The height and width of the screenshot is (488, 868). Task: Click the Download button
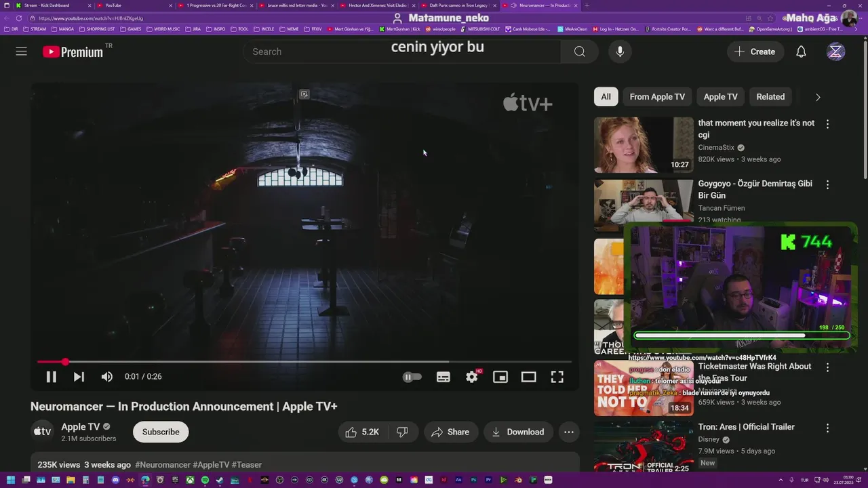(518, 432)
